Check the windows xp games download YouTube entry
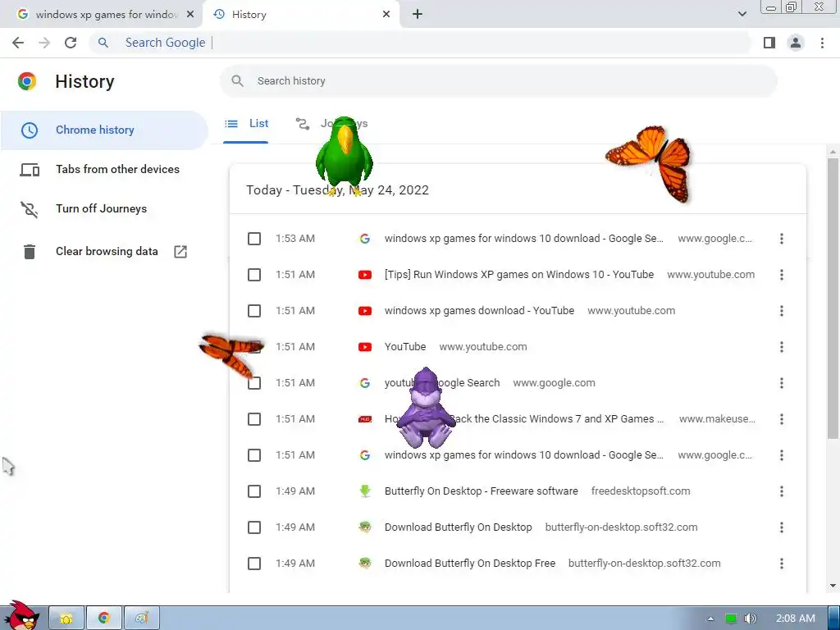Viewport: 840px width, 630px height. 254,311
